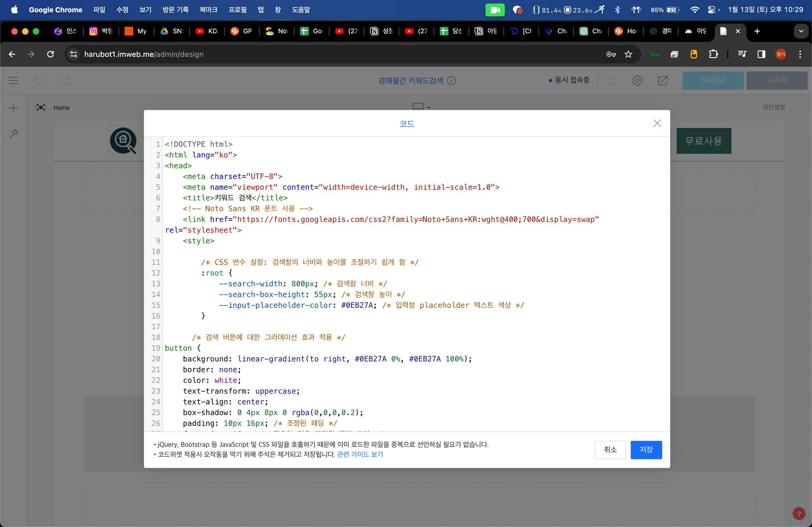The width and height of the screenshot is (812, 527).
Task: Expand the device view dropdown arrow
Action: pyautogui.click(x=429, y=108)
